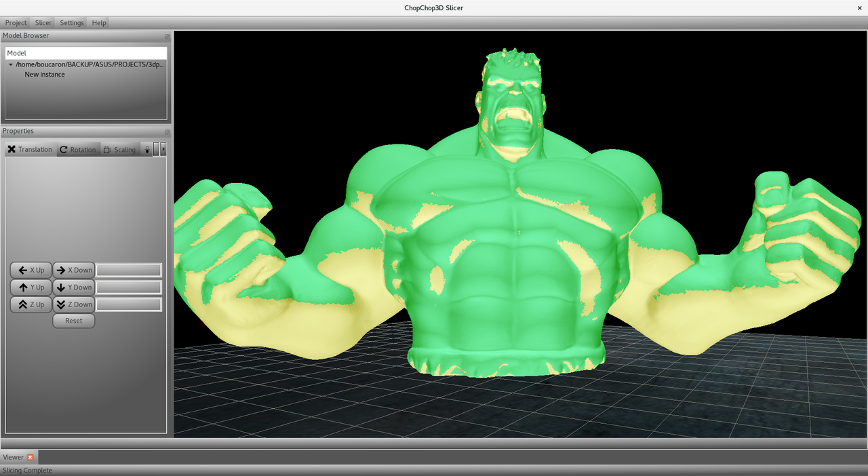Detach the Model Browser panel icon
Screen dimensions: 868x476
click(167, 36)
